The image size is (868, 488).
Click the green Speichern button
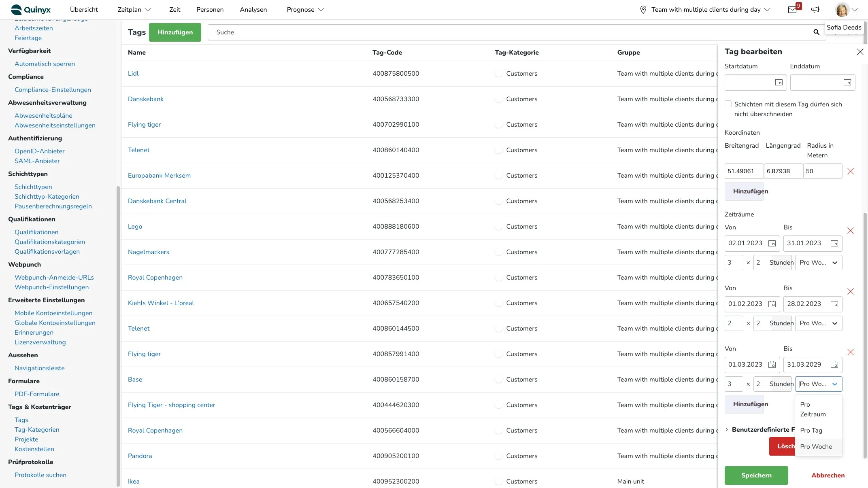(x=756, y=475)
